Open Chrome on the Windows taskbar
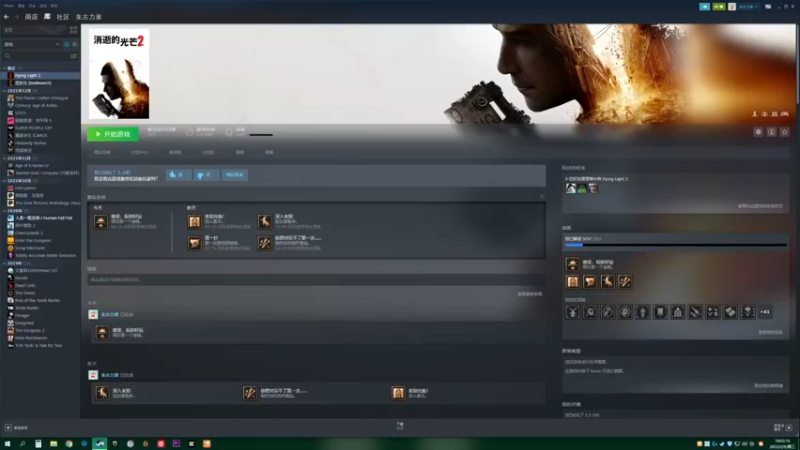 pos(69,444)
